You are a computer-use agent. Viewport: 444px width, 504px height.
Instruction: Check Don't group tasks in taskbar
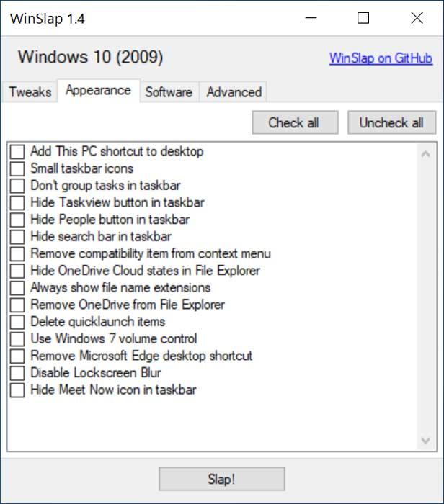coord(17,186)
